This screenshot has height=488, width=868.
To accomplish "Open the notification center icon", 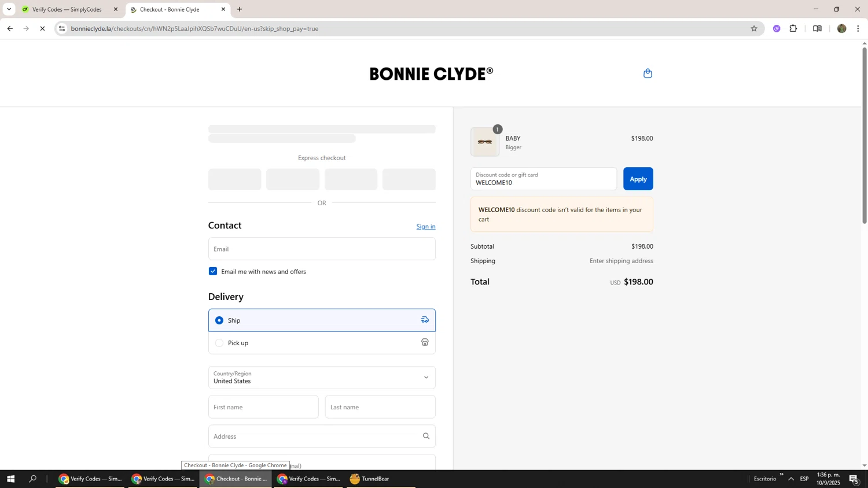I will click(854, 479).
